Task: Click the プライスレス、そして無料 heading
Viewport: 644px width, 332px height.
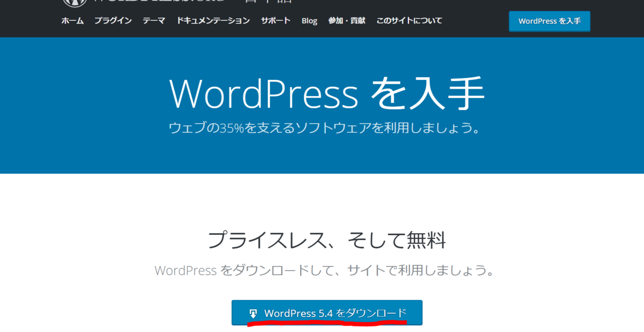Action: coord(326,240)
